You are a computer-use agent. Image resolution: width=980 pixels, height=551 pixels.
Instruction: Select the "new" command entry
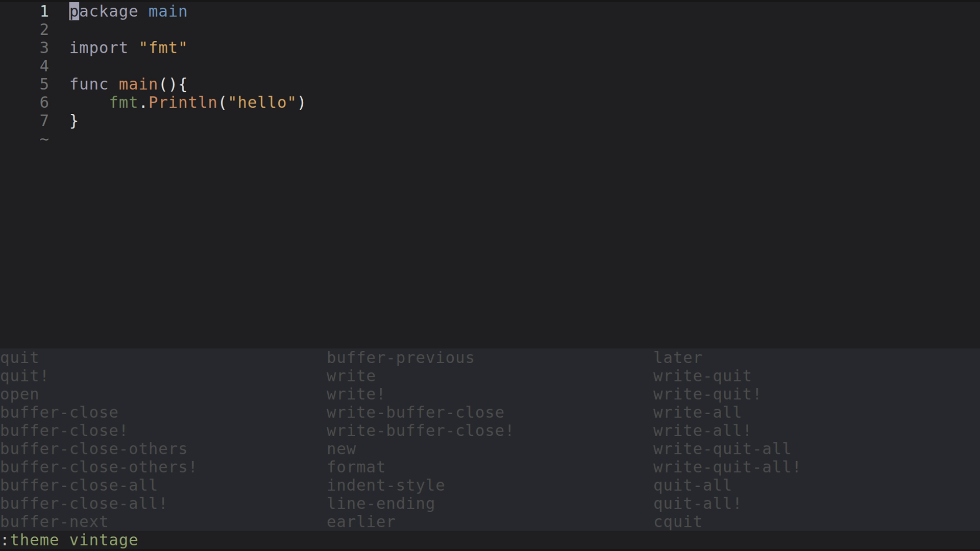point(341,449)
